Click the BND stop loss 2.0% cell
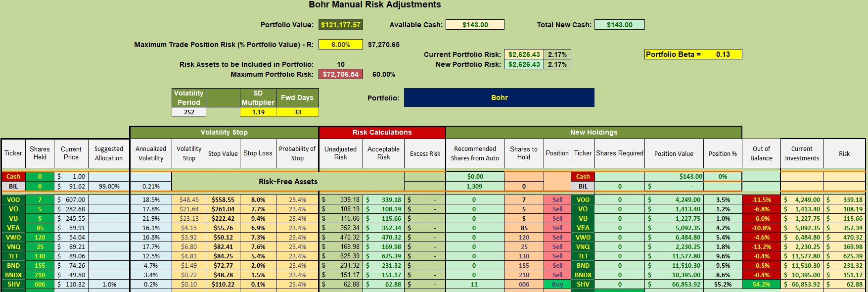868x292 pixels. coord(258,266)
